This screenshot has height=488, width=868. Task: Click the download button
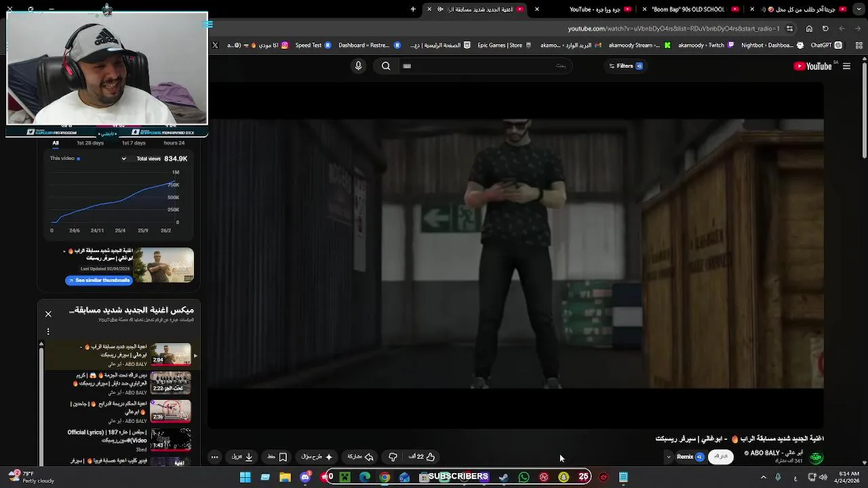click(x=242, y=457)
